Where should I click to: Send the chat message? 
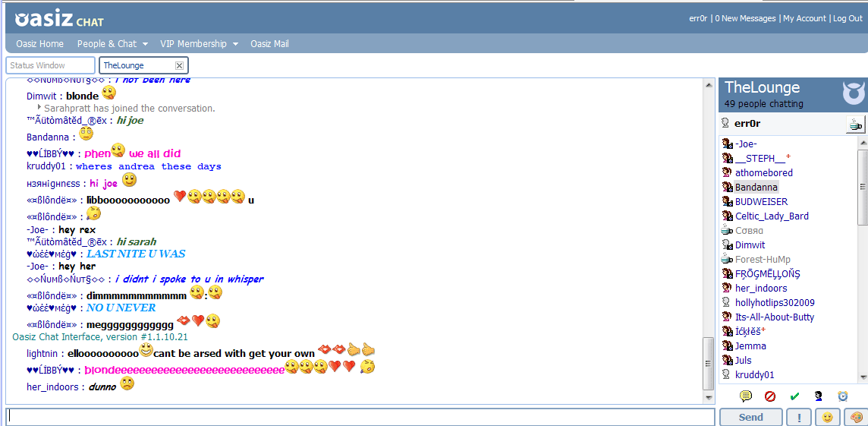coord(750,417)
